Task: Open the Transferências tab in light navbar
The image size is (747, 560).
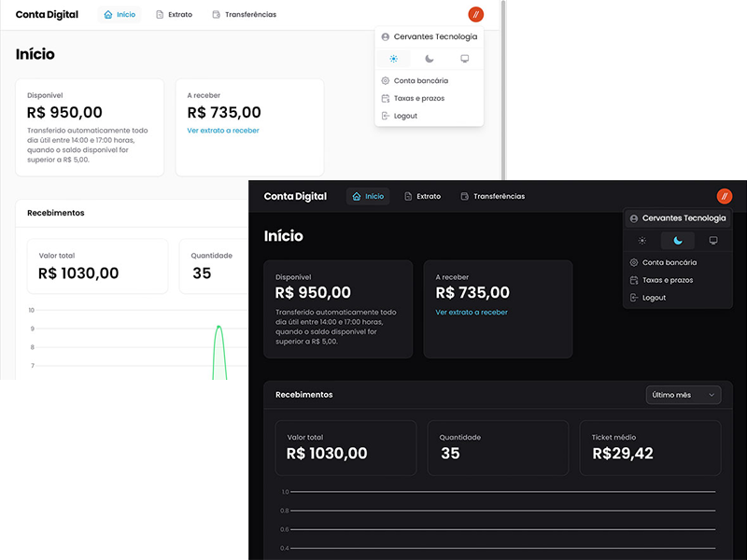Action: click(x=250, y=15)
